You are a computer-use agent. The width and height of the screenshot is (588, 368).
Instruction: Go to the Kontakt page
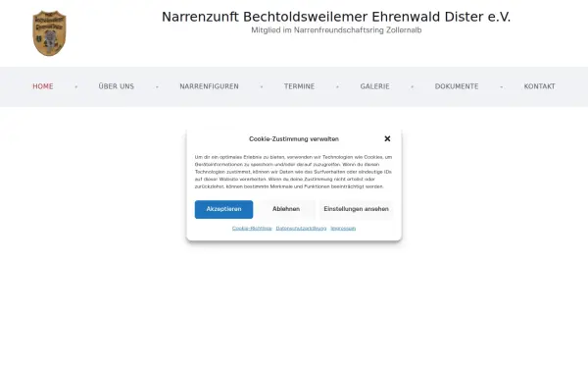pyautogui.click(x=540, y=86)
